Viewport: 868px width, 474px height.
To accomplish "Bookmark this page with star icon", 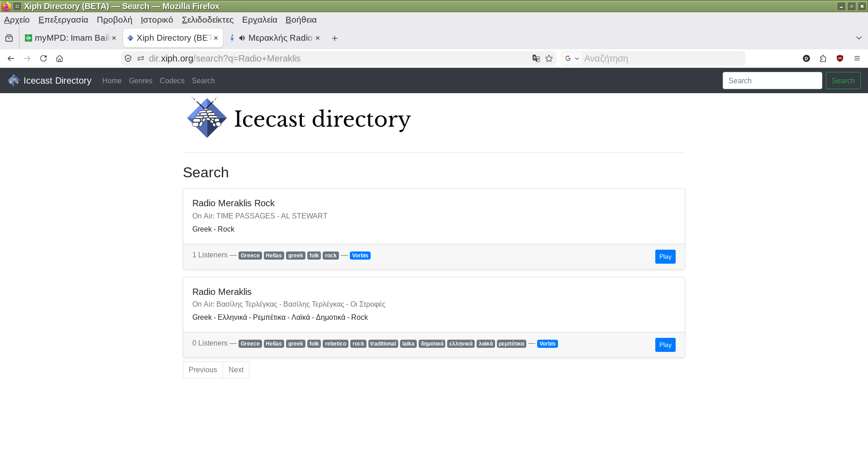I will 549,58.
